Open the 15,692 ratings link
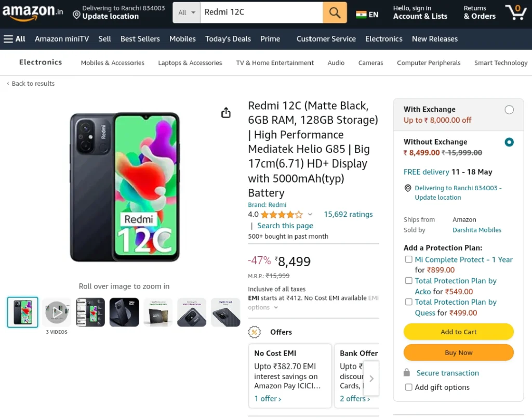 [348, 214]
